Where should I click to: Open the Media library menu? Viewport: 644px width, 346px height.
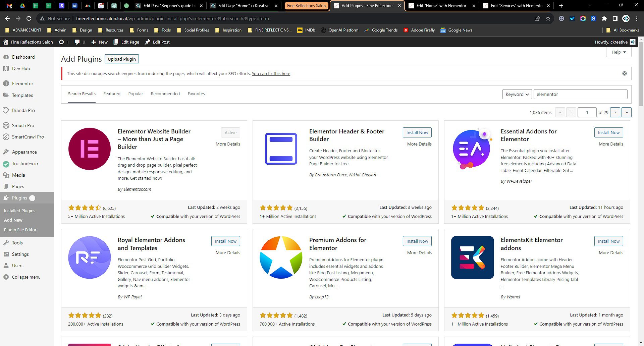coord(18,175)
